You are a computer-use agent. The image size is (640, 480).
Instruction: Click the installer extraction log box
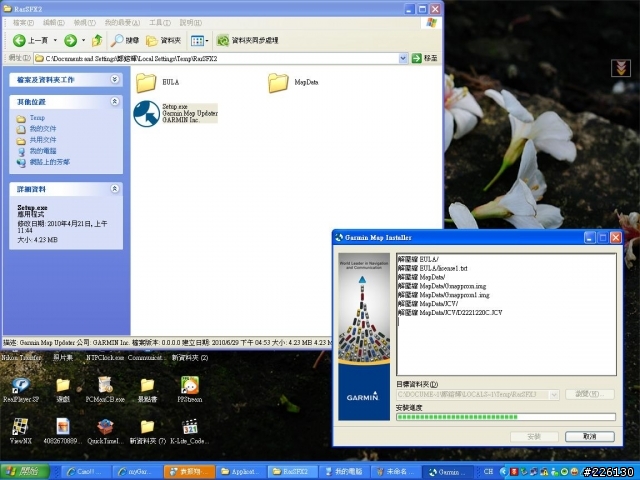tap(506, 314)
